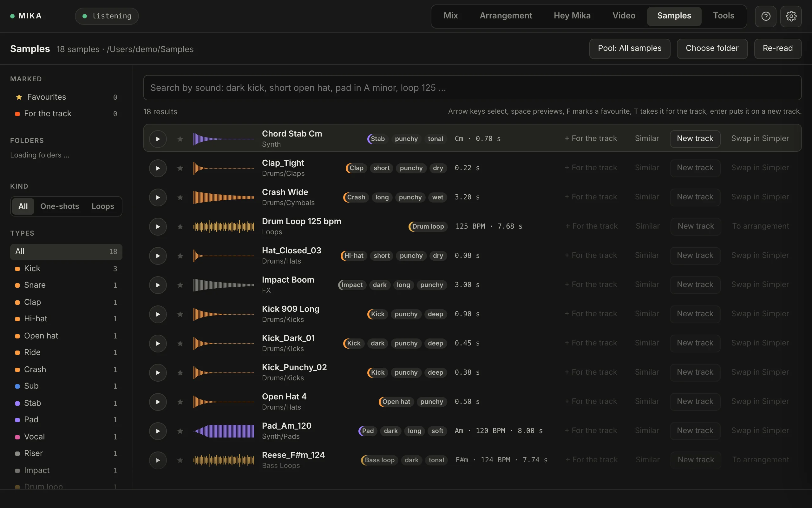Open the Pool: All samples selector
Viewport: 812px width, 508px height.
pyautogui.click(x=630, y=49)
